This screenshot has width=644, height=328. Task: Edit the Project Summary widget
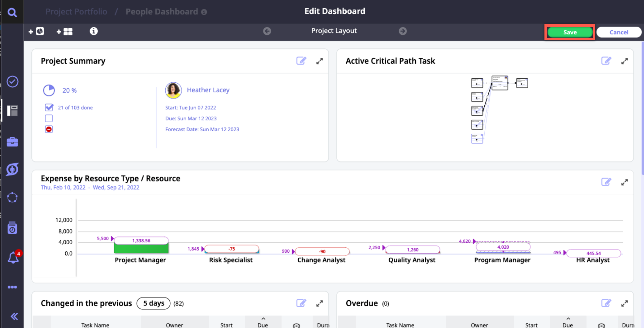point(301,61)
